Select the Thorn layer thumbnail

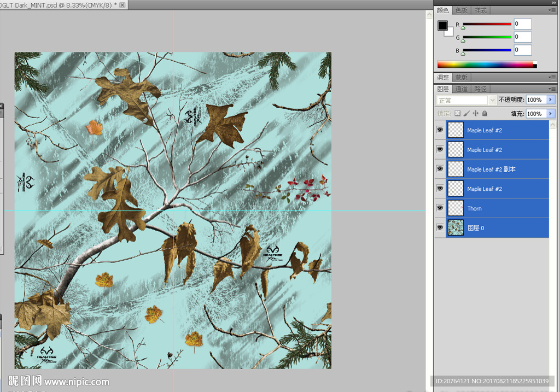456,208
